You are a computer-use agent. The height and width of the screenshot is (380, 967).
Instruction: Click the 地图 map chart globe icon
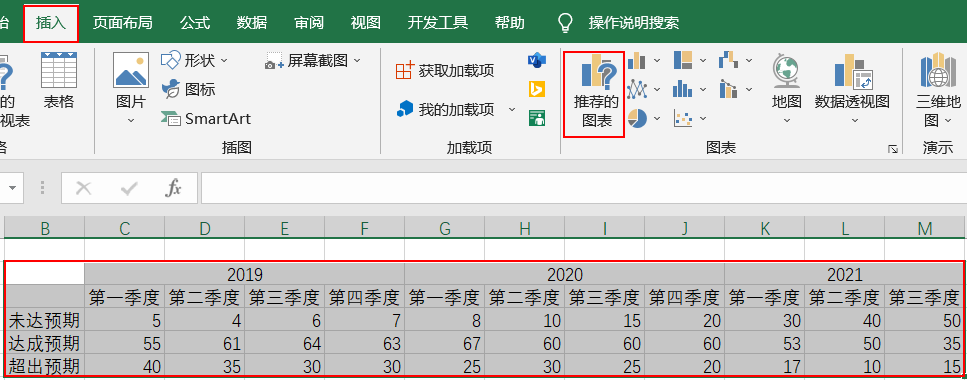(x=786, y=70)
